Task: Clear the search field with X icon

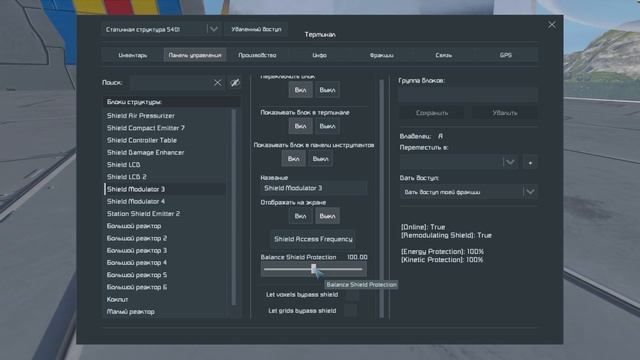Action: click(x=218, y=83)
